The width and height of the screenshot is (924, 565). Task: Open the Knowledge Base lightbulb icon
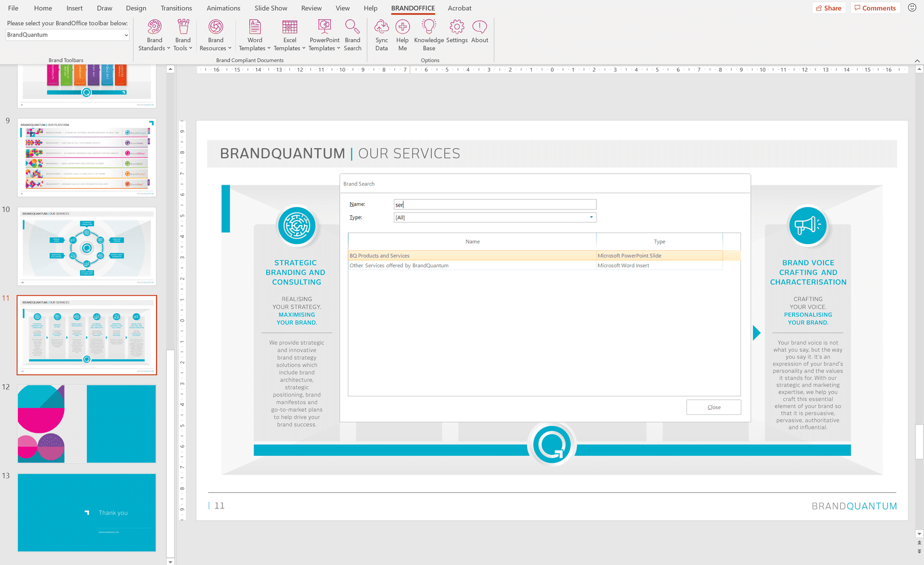click(429, 27)
